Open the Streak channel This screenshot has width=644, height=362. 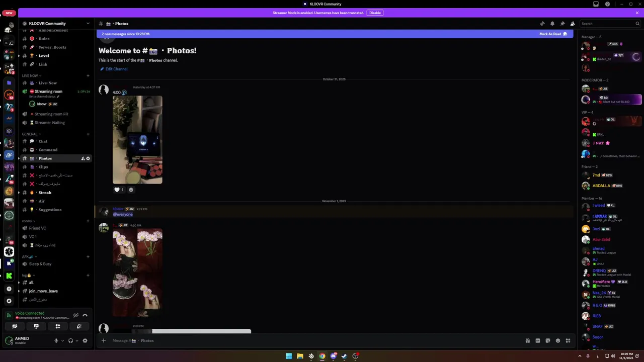[56, 193]
